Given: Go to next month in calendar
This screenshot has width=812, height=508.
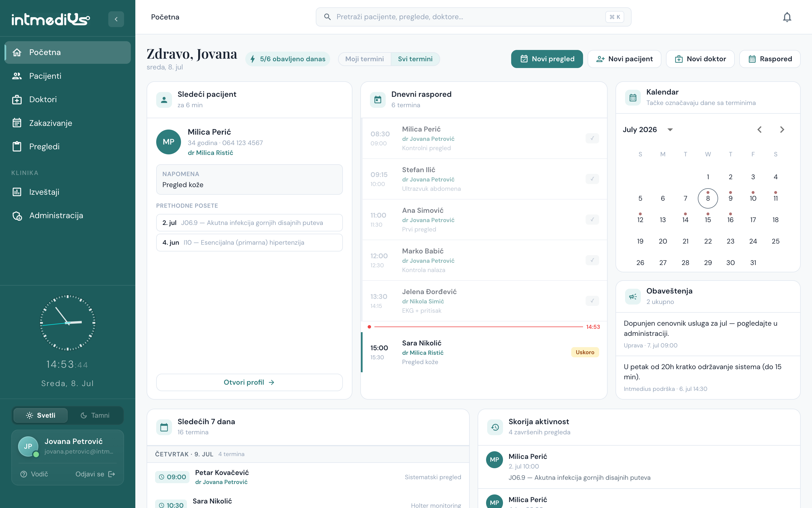Looking at the screenshot, I should pyautogui.click(x=782, y=130).
